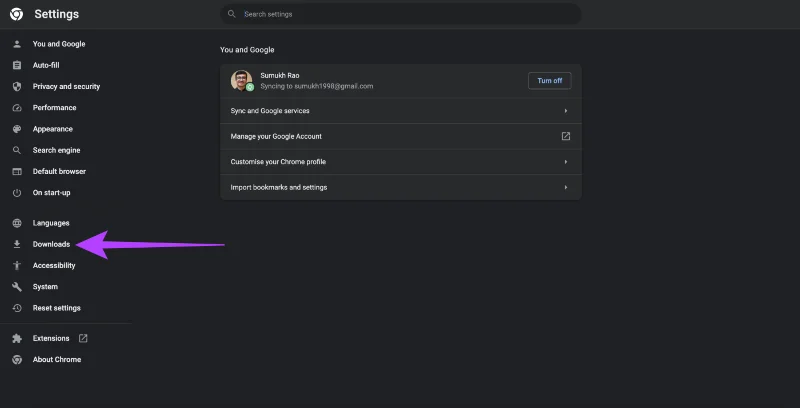Click the Downloads arrow icon in sidebar
The width and height of the screenshot is (800, 408).
(x=17, y=244)
